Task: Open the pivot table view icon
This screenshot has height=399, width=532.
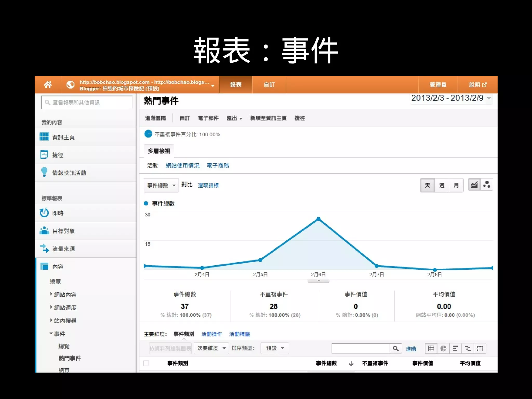Action: click(x=480, y=348)
